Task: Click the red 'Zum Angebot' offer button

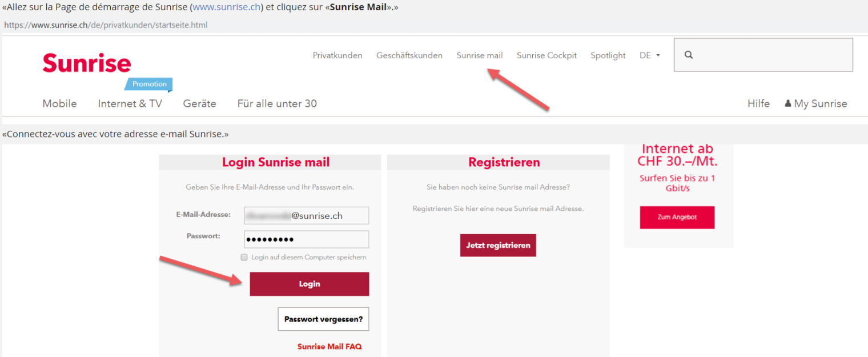Action: (677, 217)
